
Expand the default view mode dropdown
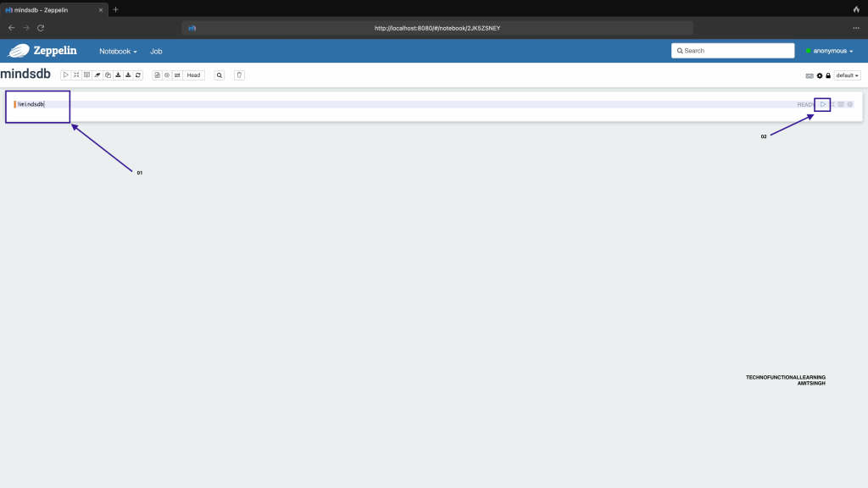point(847,75)
